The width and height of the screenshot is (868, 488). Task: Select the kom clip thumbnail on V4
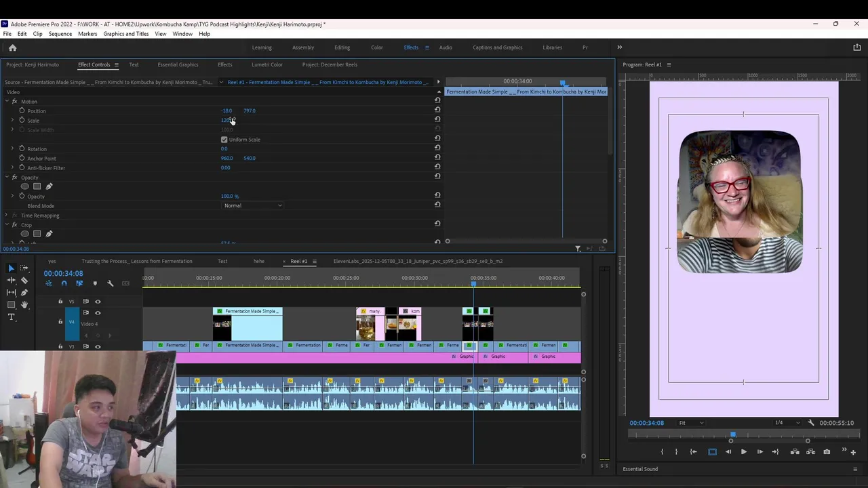click(x=410, y=324)
